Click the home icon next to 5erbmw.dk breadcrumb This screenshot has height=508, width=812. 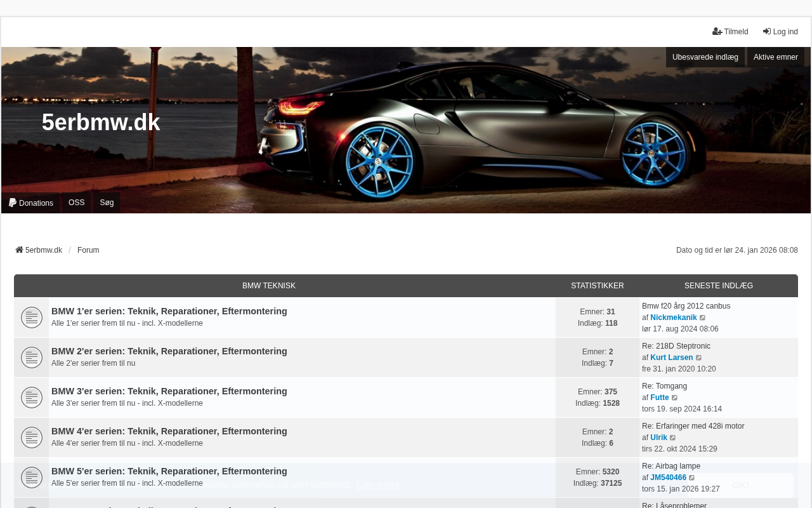19,250
